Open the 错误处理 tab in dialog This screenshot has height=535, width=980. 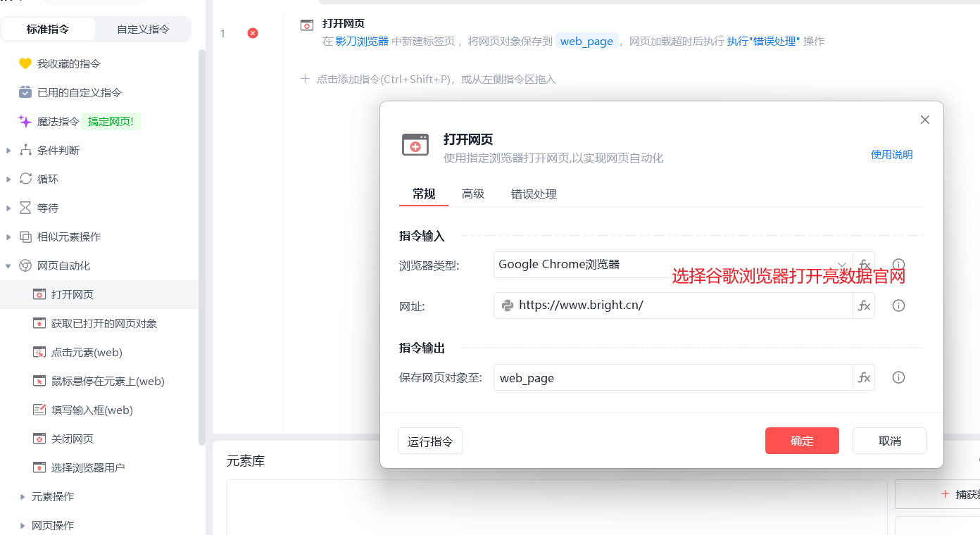tap(534, 194)
